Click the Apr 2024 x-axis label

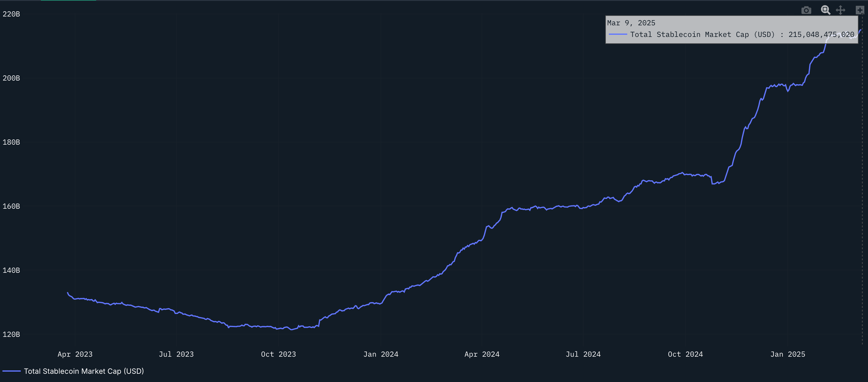(482, 354)
